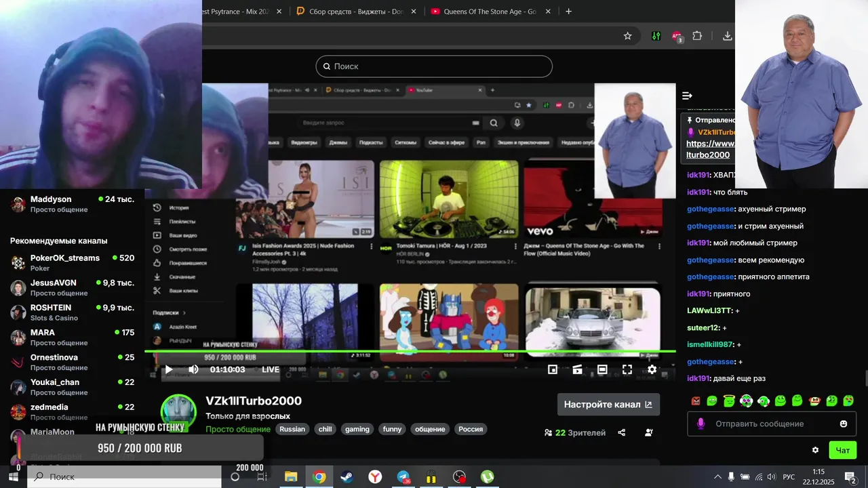Open the player settings gear

(x=652, y=369)
